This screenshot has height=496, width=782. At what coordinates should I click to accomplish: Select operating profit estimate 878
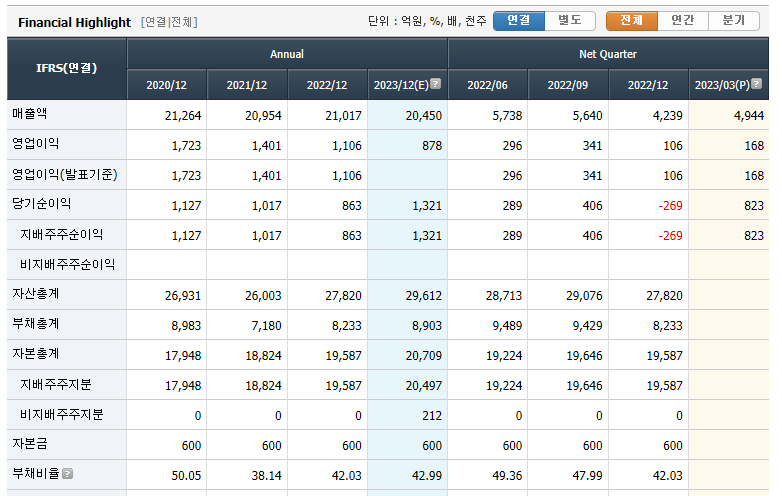click(432, 146)
